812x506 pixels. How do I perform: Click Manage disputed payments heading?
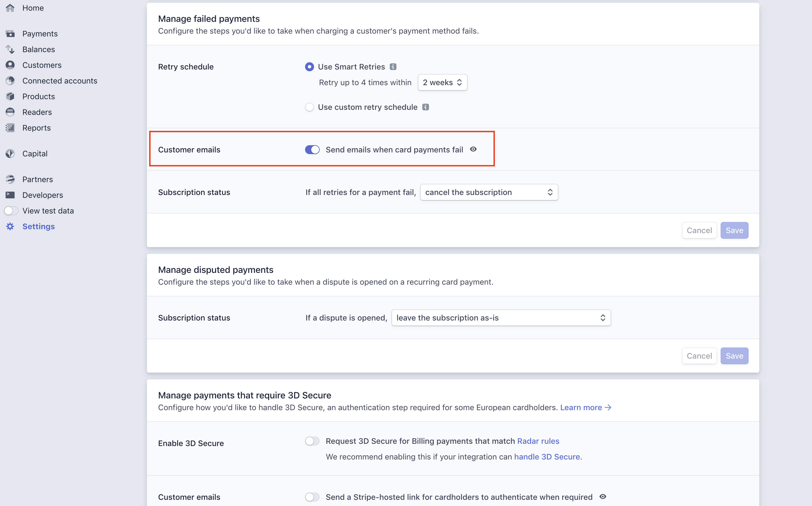tap(216, 270)
